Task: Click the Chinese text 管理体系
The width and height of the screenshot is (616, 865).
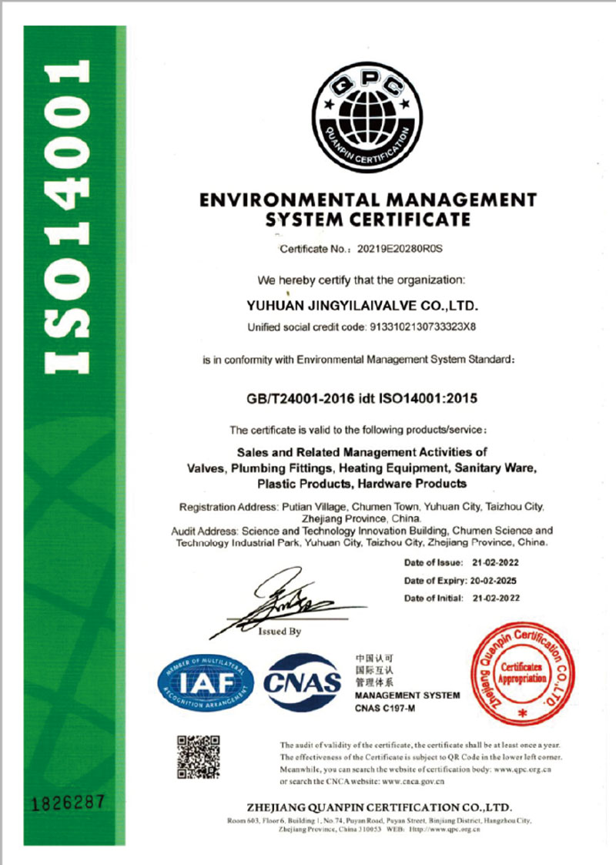Action: pos(374,683)
